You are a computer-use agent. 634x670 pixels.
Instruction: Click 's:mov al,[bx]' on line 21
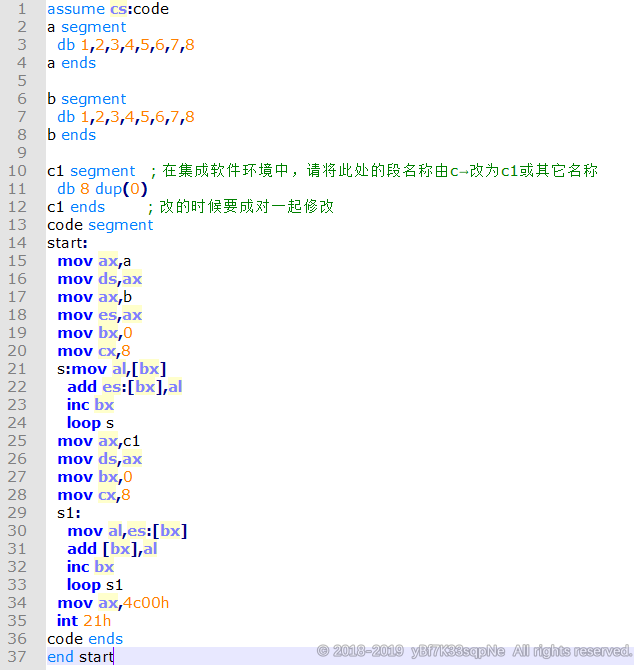pyautogui.click(x=112, y=369)
